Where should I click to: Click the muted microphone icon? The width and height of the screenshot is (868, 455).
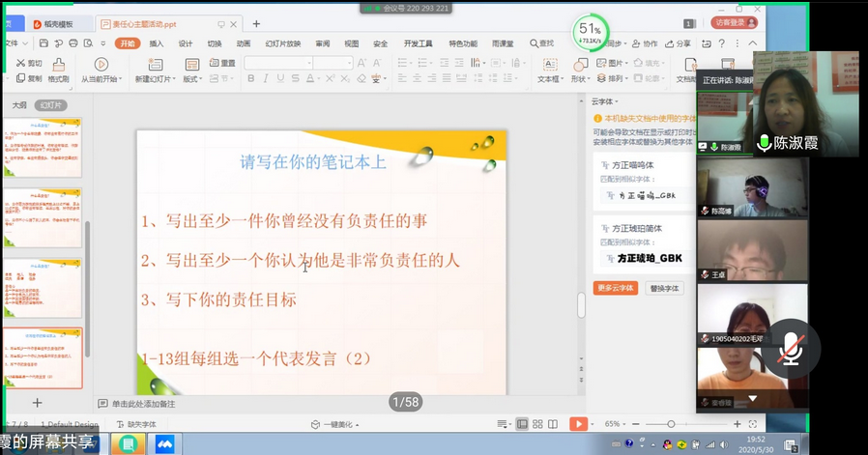coord(791,346)
